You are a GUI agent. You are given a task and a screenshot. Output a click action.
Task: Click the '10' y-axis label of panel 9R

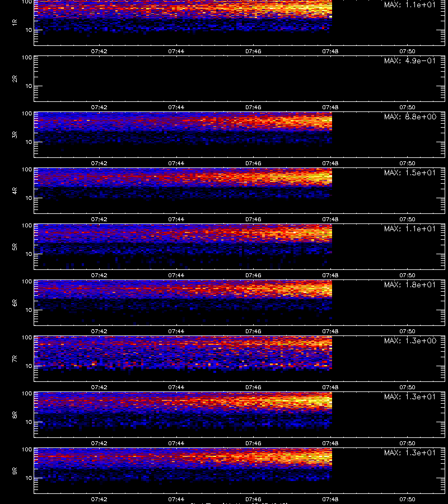[29, 478]
